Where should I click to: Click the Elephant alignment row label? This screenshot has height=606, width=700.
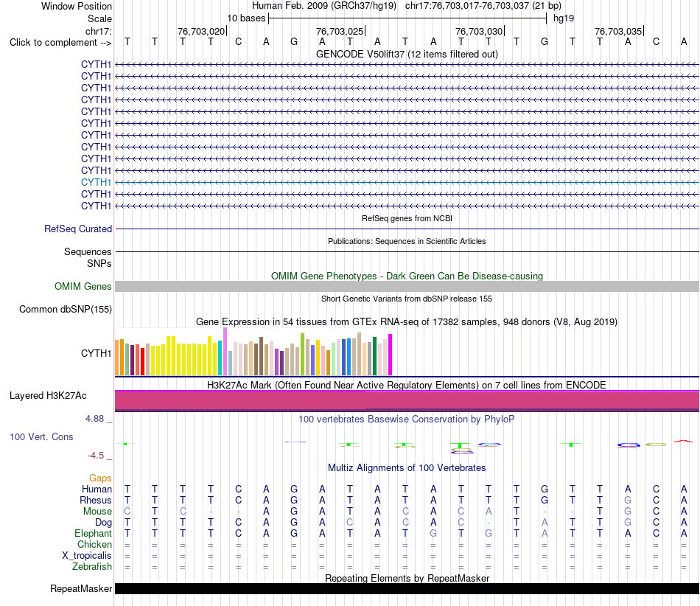pyautogui.click(x=93, y=533)
